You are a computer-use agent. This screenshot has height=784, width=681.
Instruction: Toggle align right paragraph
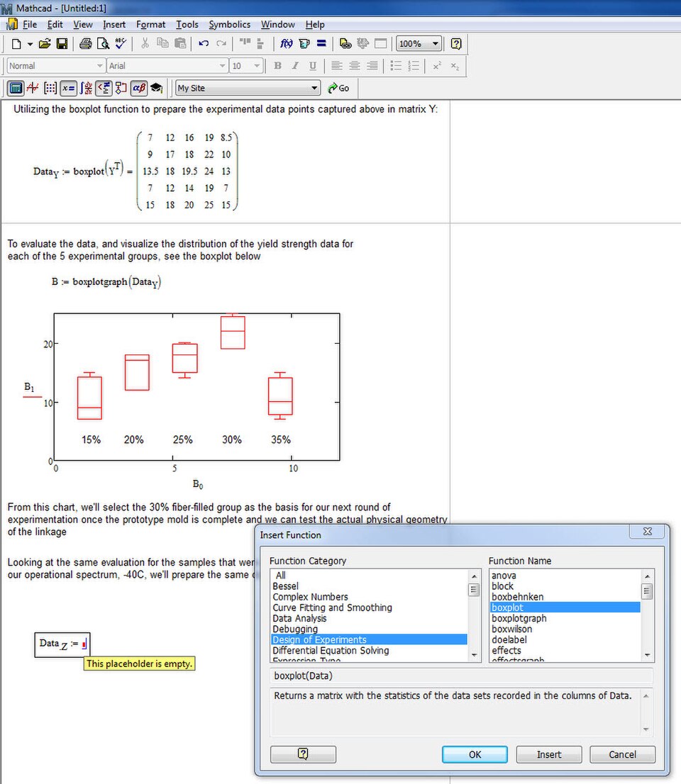point(372,66)
